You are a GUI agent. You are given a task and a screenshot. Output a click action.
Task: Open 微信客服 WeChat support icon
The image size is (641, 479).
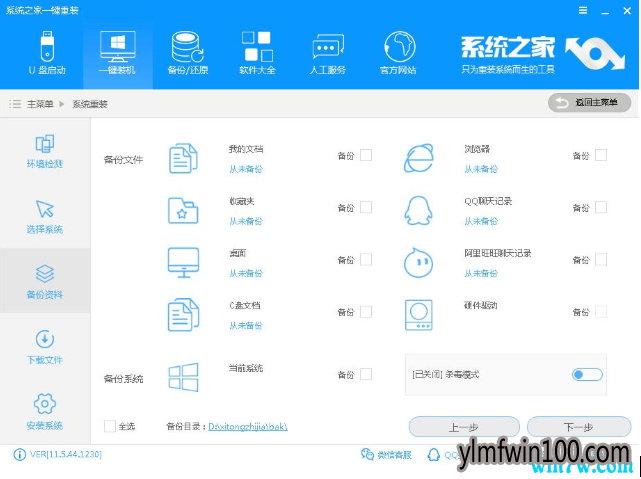click(x=367, y=454)
